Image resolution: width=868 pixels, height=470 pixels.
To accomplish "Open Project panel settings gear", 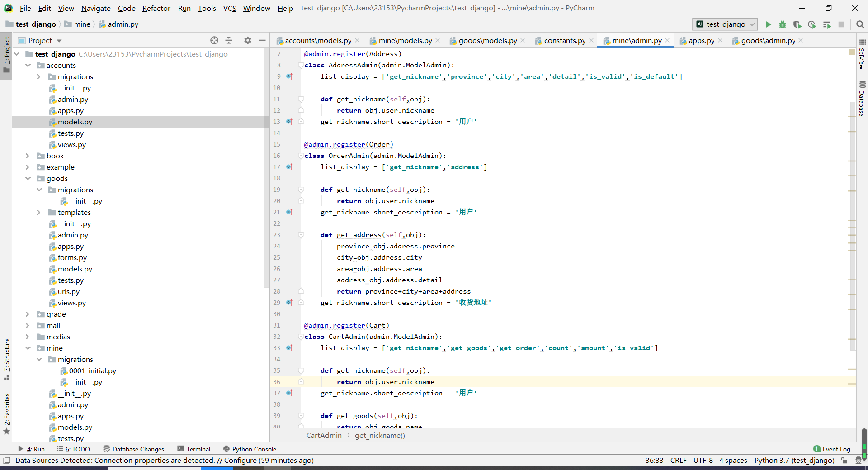I will (247, 40).
